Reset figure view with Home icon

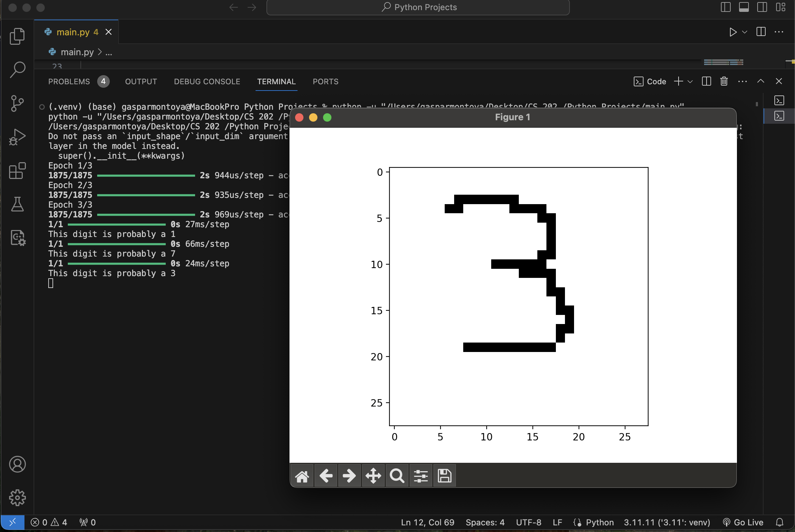pos(302,476)
